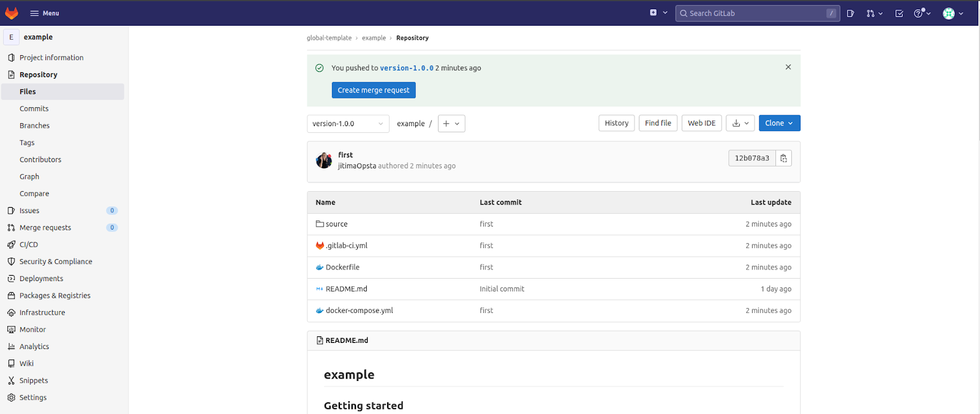980x414 pixels.
Task: Click the History button
Action: click(x=617, y=123)
